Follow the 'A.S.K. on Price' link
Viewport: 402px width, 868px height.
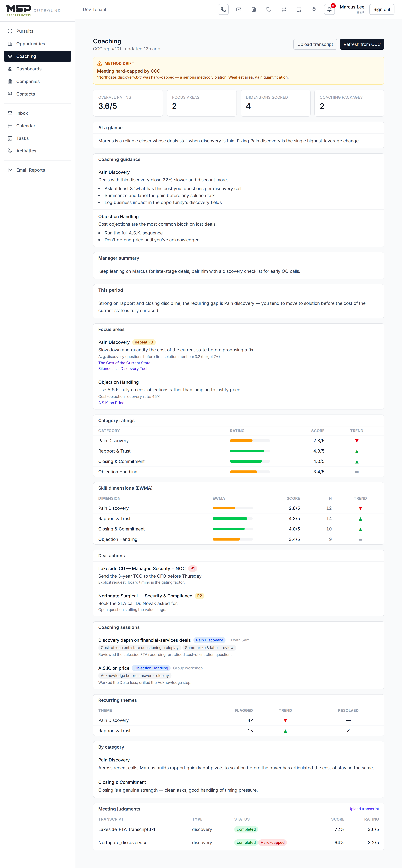pyautogui.click(x=111, y=403)
